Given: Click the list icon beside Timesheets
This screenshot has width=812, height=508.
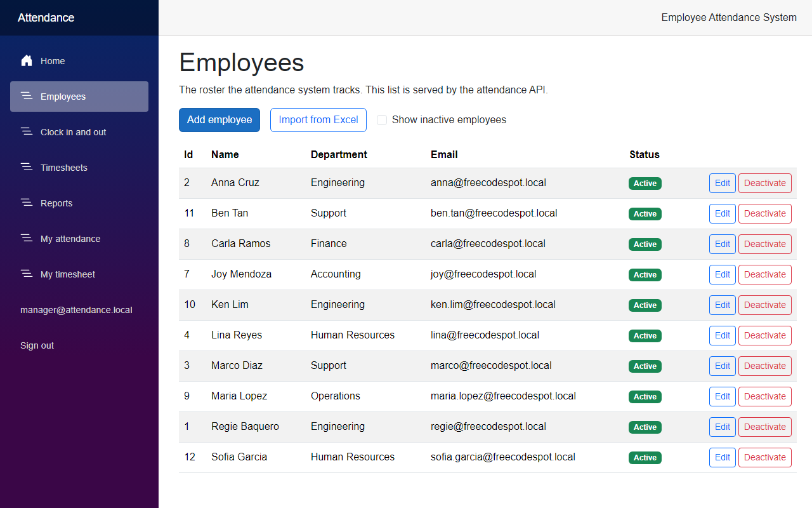Looking at the screenshot, I should (27, 167).
